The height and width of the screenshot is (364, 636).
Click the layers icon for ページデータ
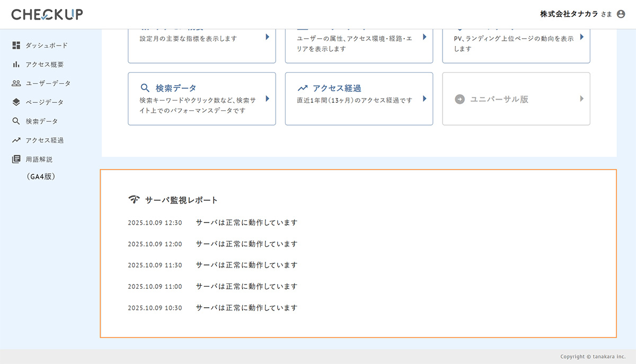click(16, 102)
